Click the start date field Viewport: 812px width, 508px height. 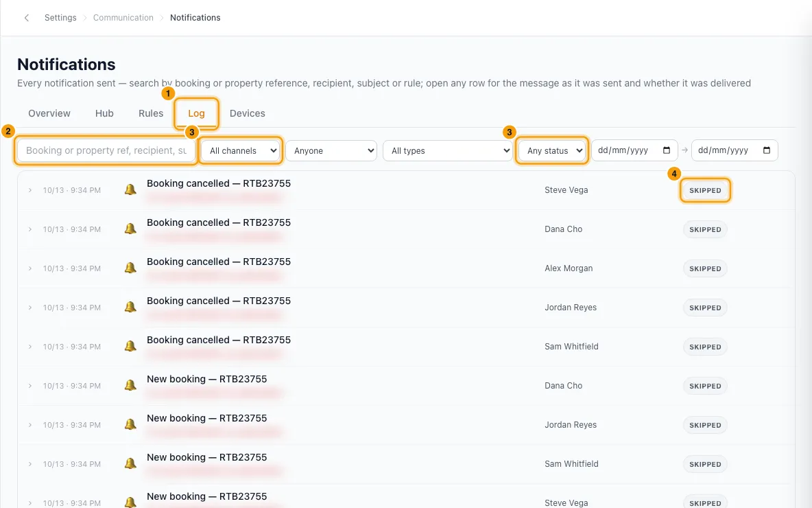tap(634, 150)
